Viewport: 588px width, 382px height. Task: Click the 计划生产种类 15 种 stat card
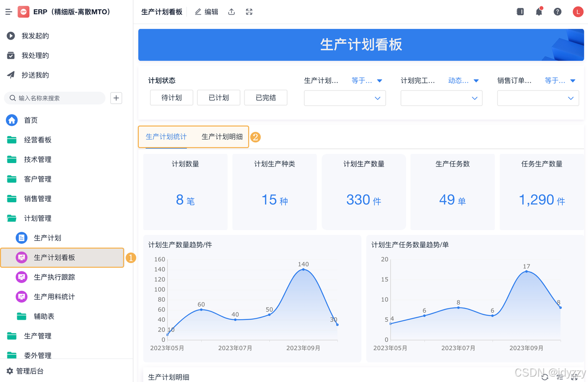(274, 192)
